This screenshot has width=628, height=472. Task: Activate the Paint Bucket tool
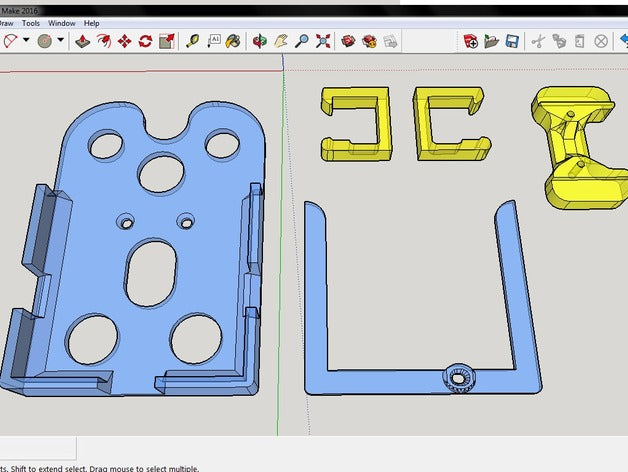[233, 41]
